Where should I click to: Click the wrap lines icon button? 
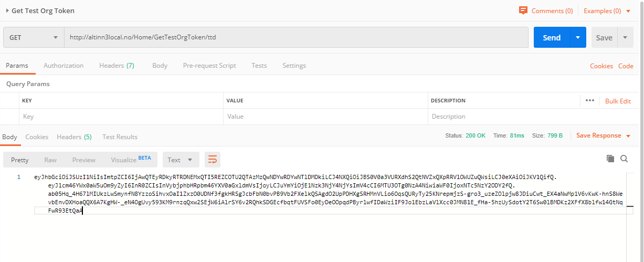(x=213, y=160)
